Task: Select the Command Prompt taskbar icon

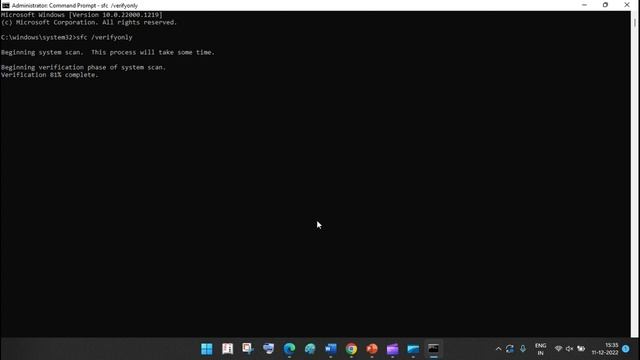Action: (433, 349)
